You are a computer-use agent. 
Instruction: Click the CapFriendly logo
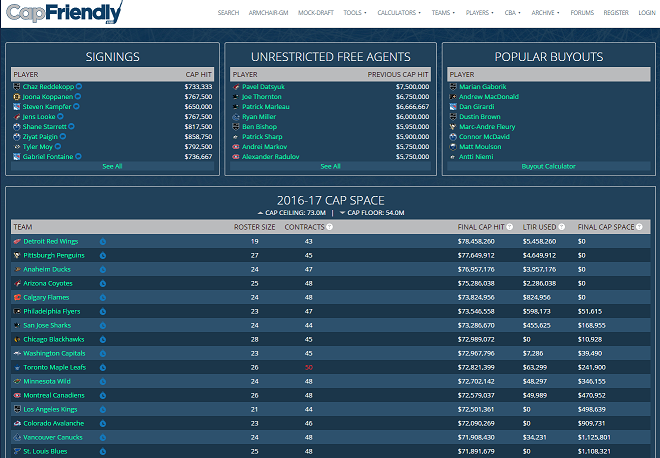click(64, 13)
